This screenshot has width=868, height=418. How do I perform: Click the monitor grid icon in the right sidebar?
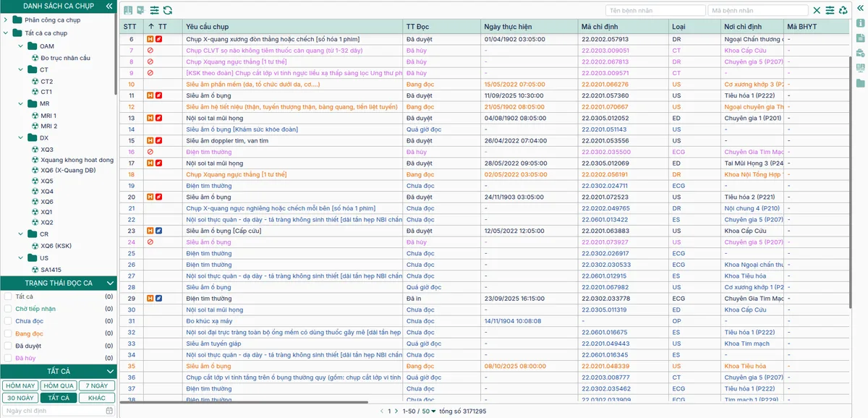pyautogui.click(x=860, y=68)
